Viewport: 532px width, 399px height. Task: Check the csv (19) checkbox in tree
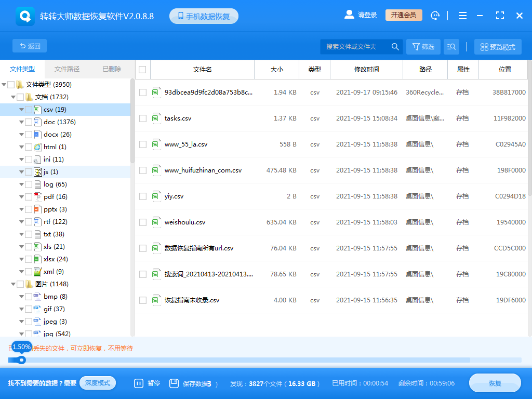click(x=29, y=109)
